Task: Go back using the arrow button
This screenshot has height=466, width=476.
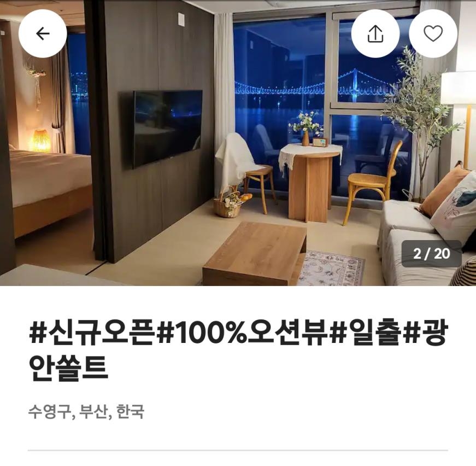Action: (43, 33)
